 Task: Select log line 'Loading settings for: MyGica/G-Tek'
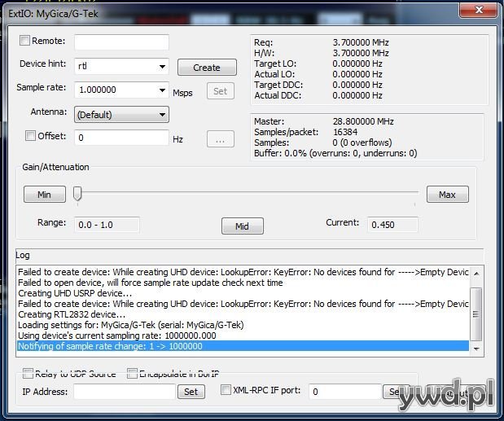pos(243,325)
